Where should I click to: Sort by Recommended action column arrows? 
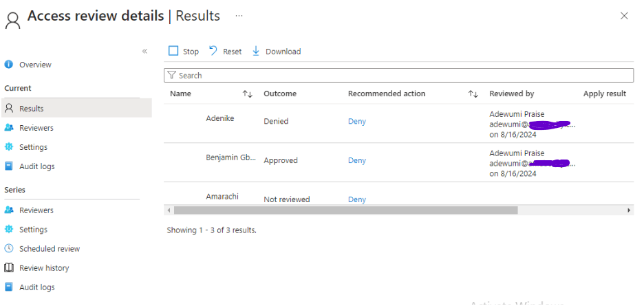pos(473,94)
